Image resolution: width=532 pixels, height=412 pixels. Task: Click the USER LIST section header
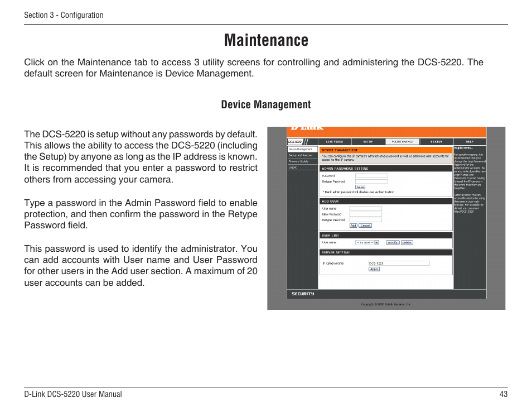(330, 236)
